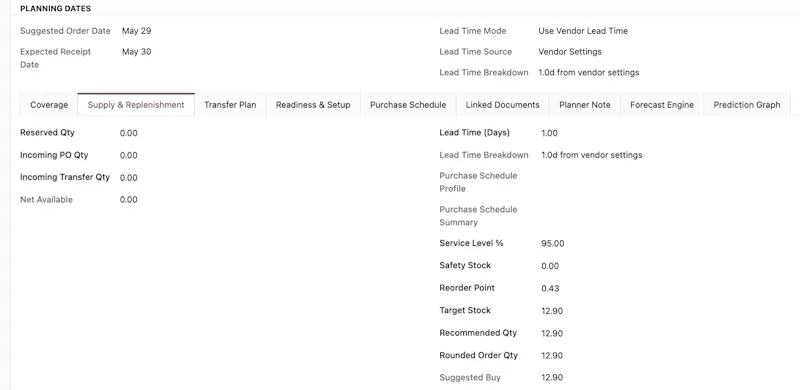Click the Target Stock label
The width and height of the screenshot is (800, 390).
point(465,310)
